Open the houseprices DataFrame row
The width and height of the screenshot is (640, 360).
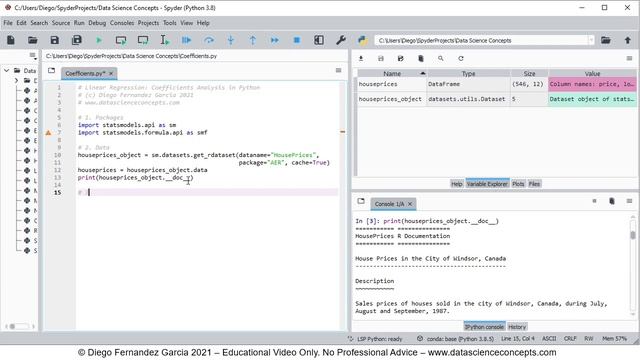click(497, 84)
